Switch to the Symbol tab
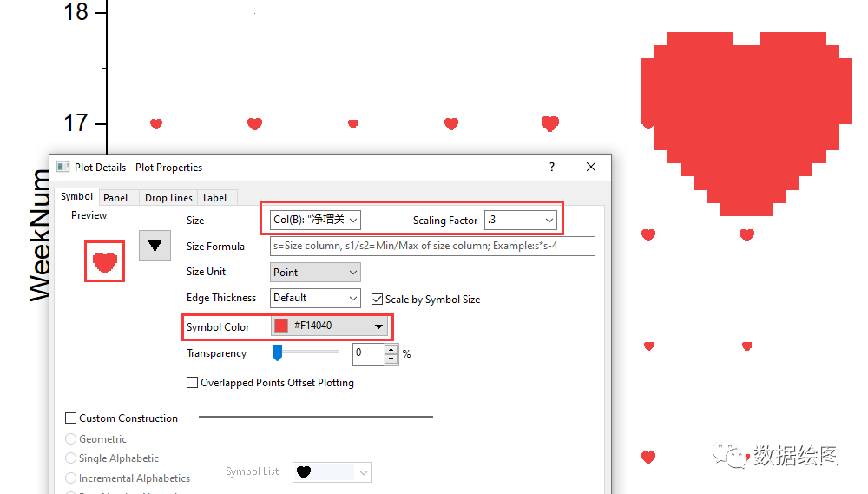The height and width of the screenshot is (494, 868). pyautogui.click(x=76, y=196)
